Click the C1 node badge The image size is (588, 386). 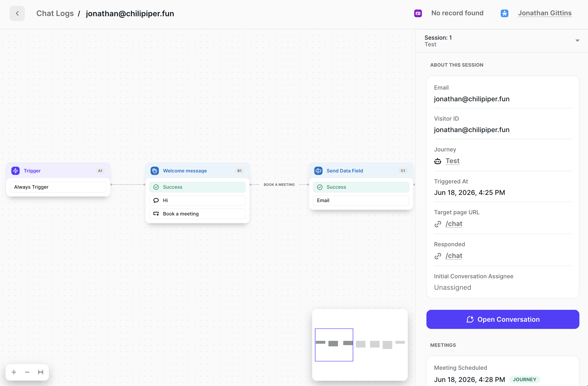[x=403, y=171]
